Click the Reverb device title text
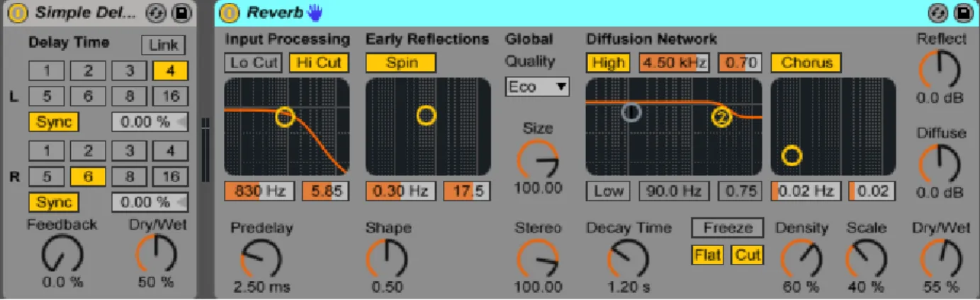980x300 pixels. point(275,13)
